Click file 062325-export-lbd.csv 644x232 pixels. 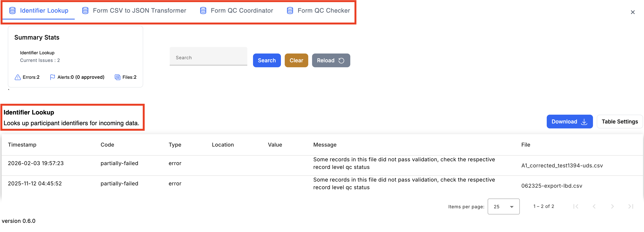[x=552, y=186]
